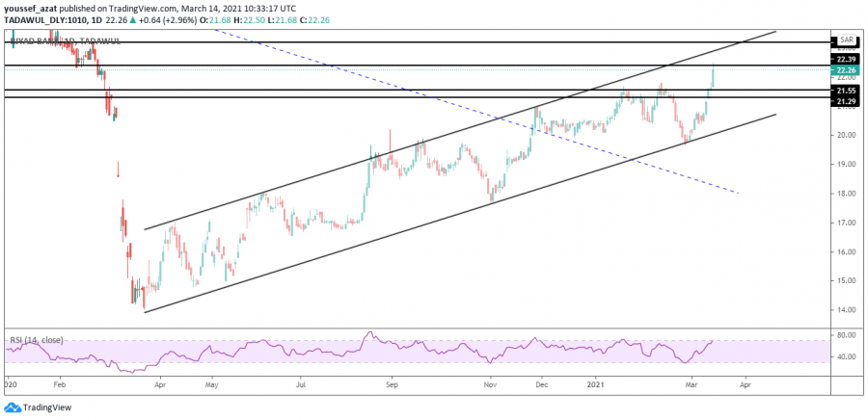Image resolution: width=868 pixels, height=420 pixels.
Task: Click the Sep label on time axis
Action: [391, 382]
